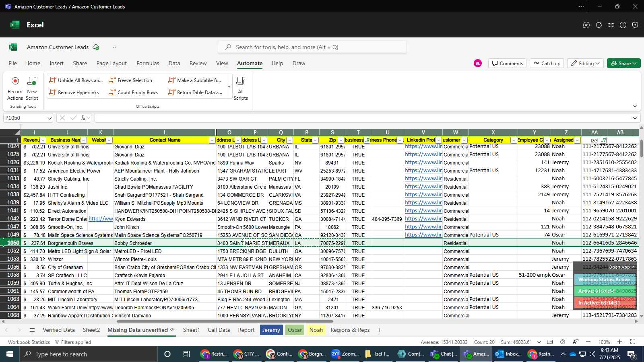This screenshot has height=362, width=644.
Task: Click the Catch up button
Action: [x=547, y=63]
